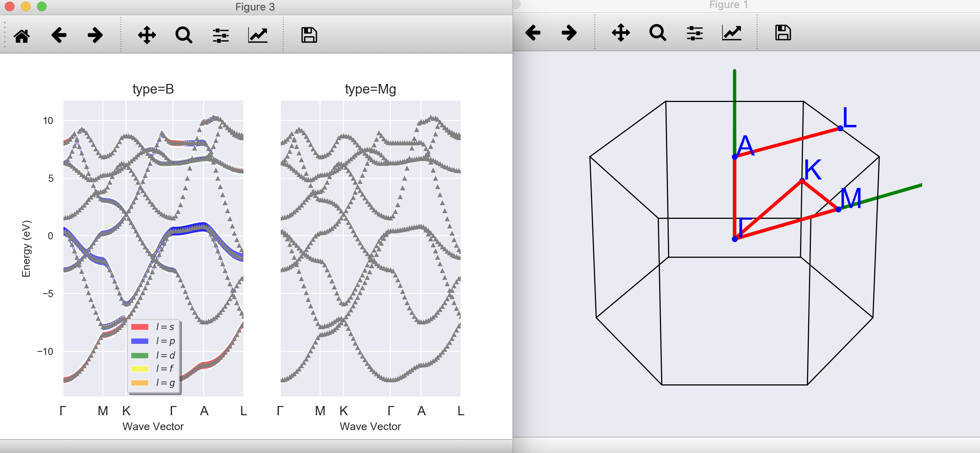Click the Back arrow in Figure 3 toolbar
This screenshot has height=453, width=980.
[59, 35]
